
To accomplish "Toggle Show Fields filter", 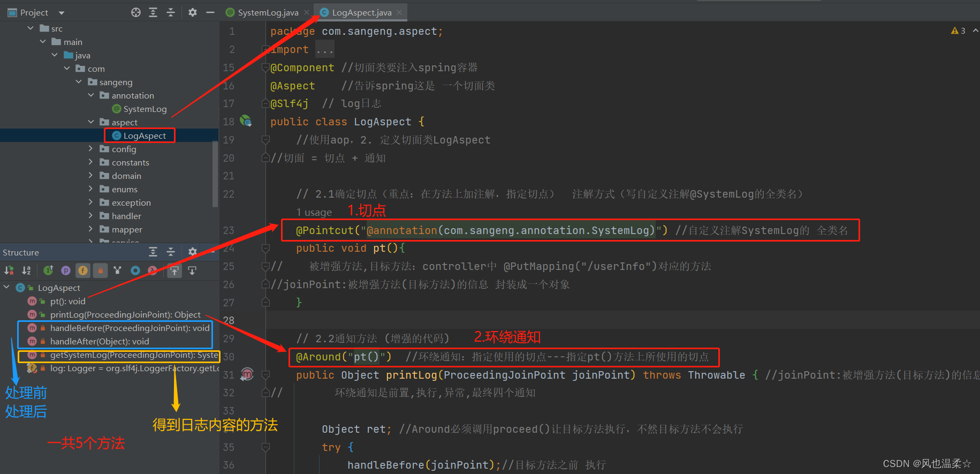I will pos(83,270).
